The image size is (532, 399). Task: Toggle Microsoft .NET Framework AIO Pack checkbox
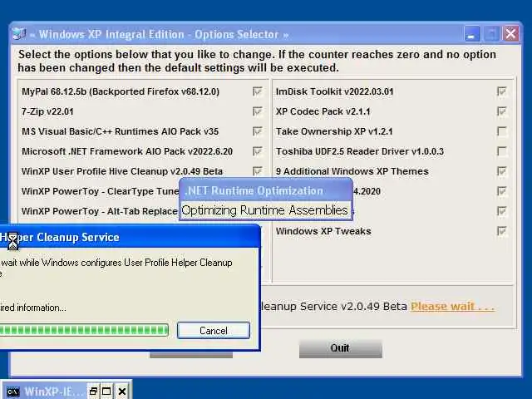(258, 151)
